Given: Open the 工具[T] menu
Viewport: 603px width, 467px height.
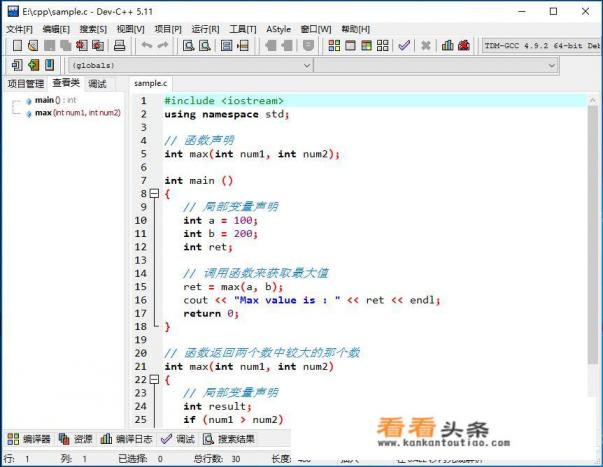Looking at the screenshot, I should click(x=243, y=29).
